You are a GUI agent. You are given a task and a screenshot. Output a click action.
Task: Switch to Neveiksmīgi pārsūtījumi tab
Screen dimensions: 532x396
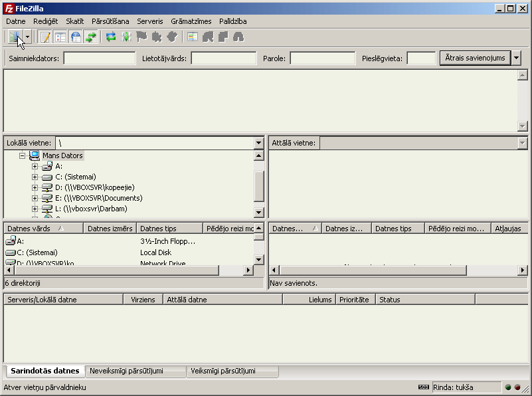(x=135, y=371)
